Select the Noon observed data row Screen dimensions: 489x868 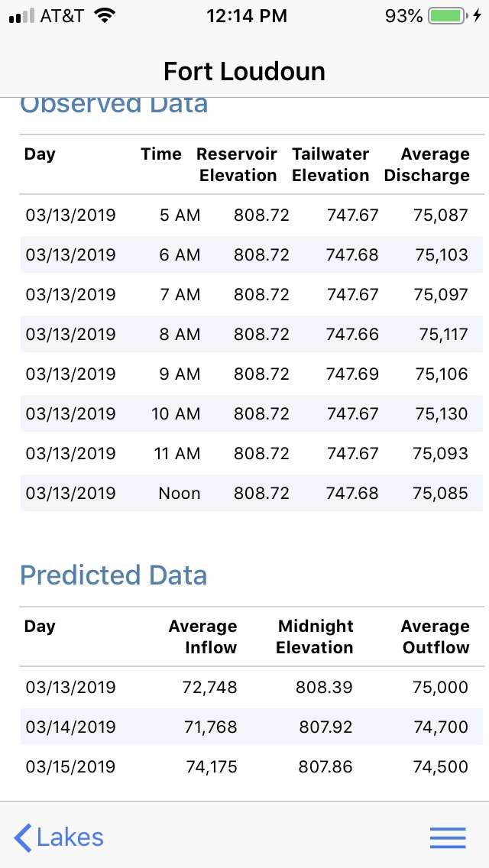[x=251, y=493]
